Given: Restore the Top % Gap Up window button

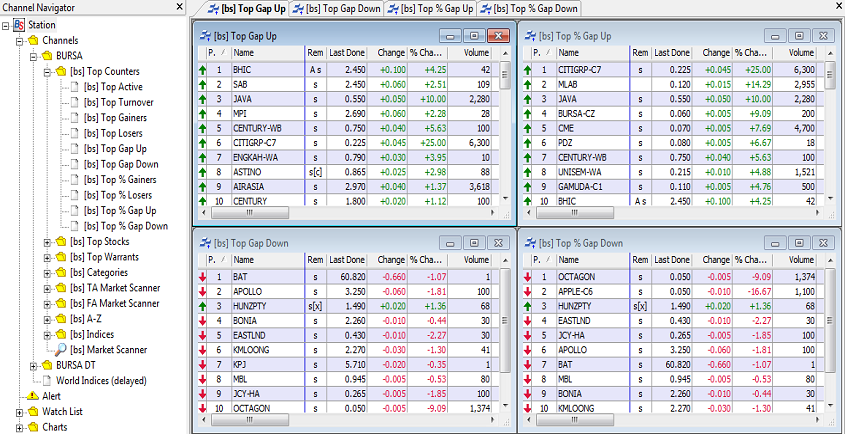Looking at the screenshot, I should (x=799, y=36).
